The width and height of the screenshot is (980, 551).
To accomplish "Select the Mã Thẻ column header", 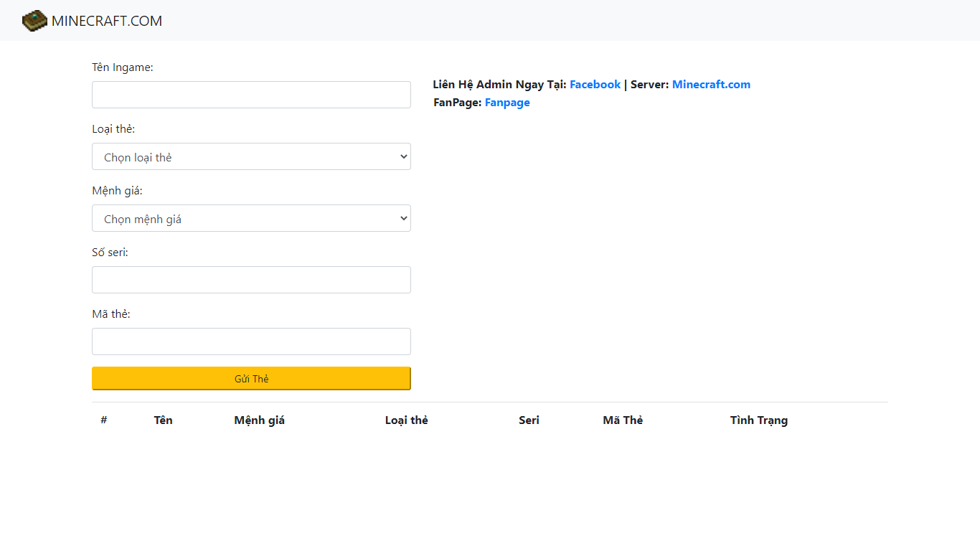I will (623, 420).
